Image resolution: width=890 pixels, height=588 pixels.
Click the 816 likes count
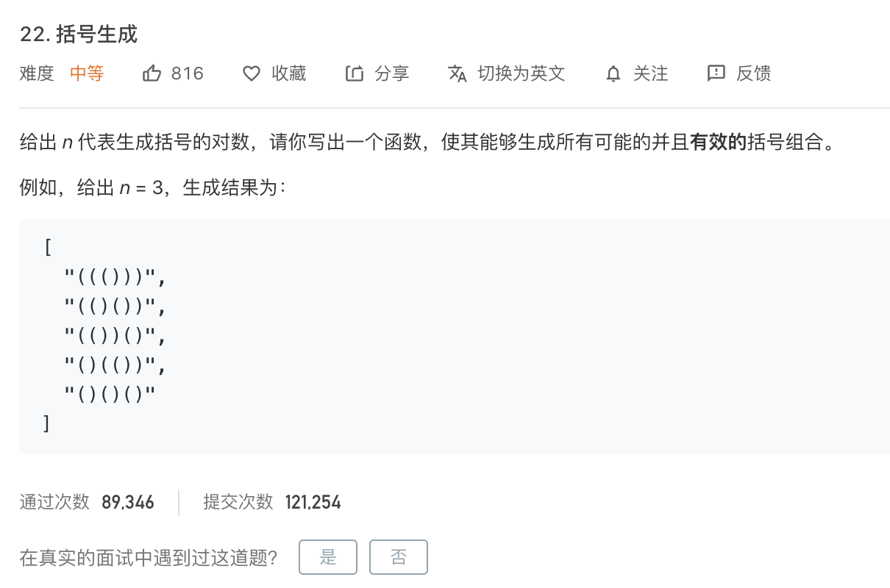[x=187, y=73]
